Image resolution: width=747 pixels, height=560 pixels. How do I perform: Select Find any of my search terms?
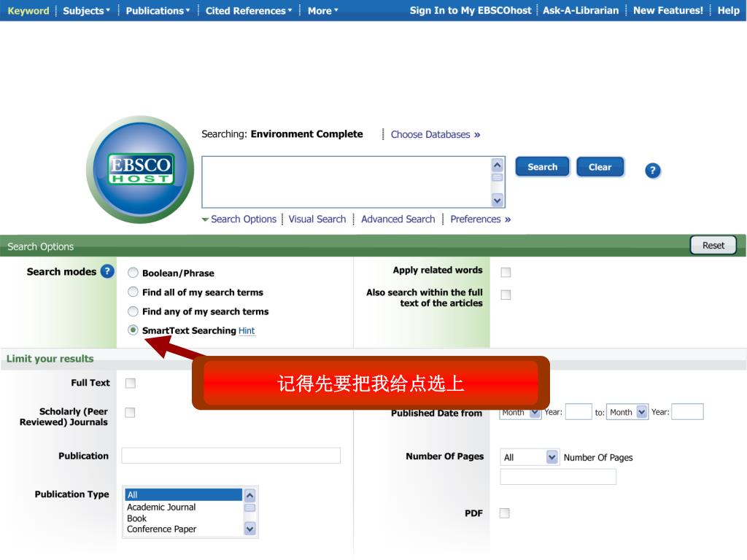click(x=133, y=311)
